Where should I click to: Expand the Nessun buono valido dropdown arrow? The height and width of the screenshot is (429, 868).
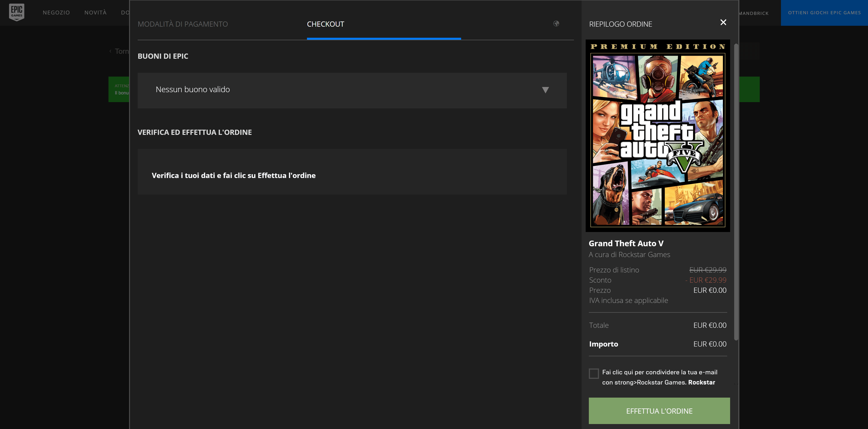coord(545,90)
